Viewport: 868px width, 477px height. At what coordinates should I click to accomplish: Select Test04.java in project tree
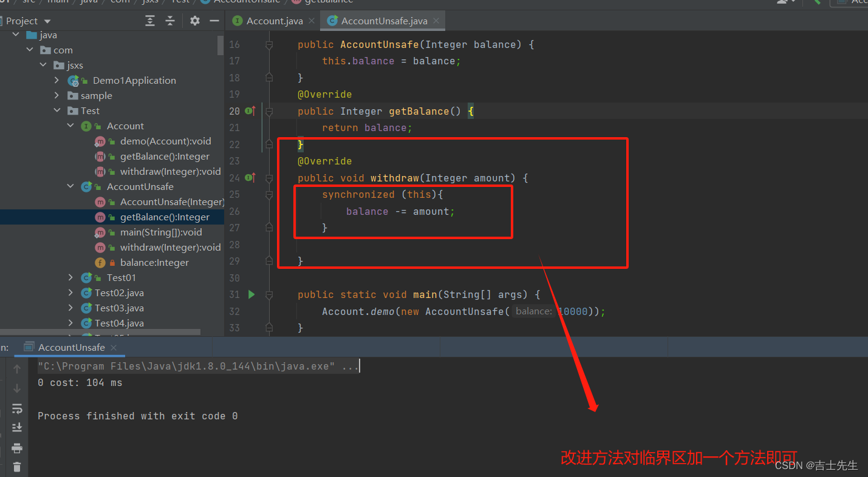click(119, 323)
